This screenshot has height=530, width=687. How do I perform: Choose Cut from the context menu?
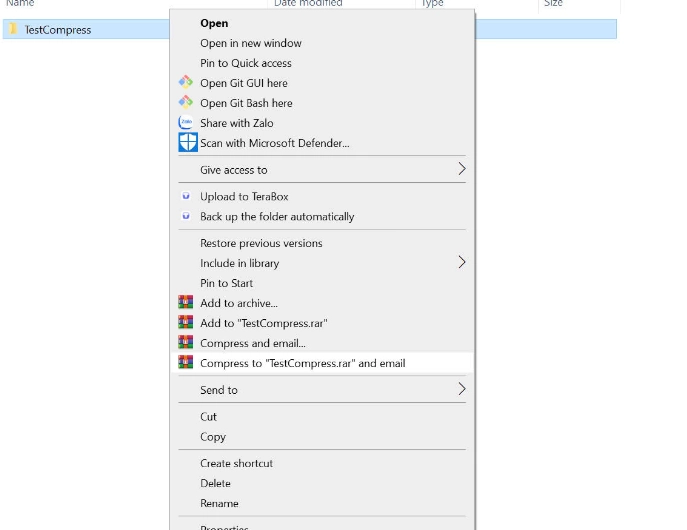(x=322, y=417)
